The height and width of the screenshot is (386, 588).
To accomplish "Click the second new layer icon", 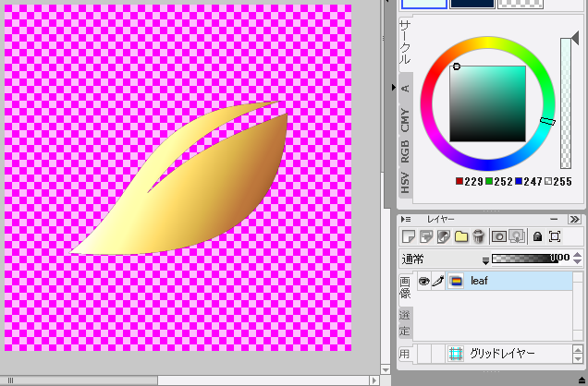I will (425, 237).
